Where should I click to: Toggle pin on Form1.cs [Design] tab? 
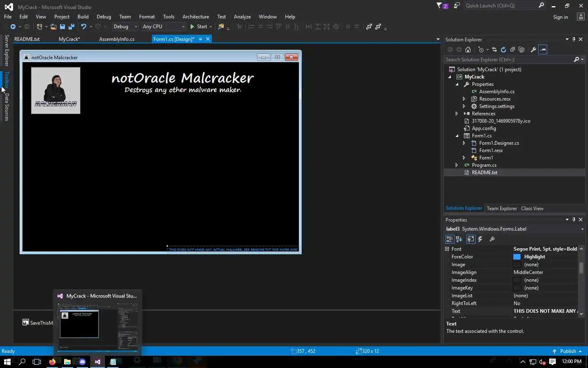[200, 39]
